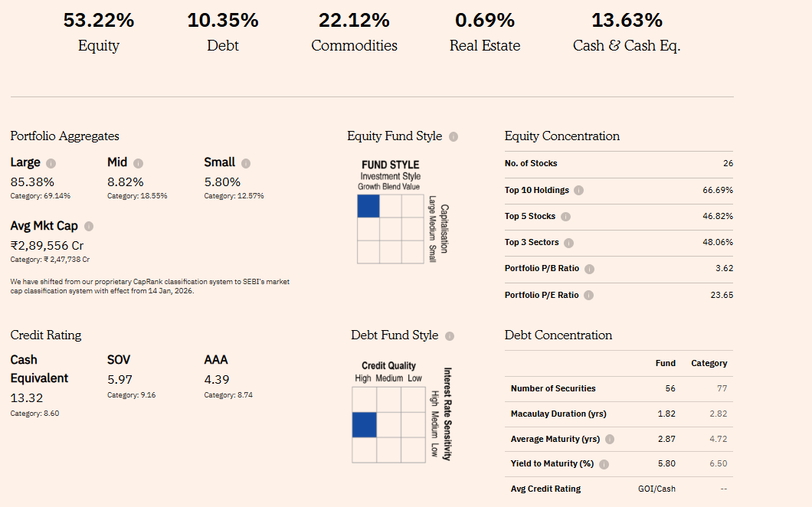Image resolution: width=812 pixels, height=507 pixels.
Task: Click info icon beside Portfolio P/E Ratio
Action: pyautogui.click(x=588, y=295)
